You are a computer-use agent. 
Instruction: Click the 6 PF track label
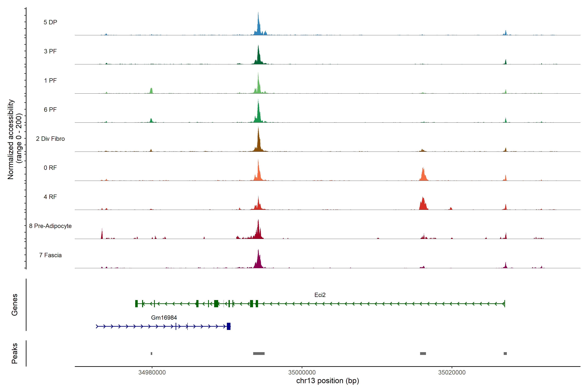click(50, 109)
